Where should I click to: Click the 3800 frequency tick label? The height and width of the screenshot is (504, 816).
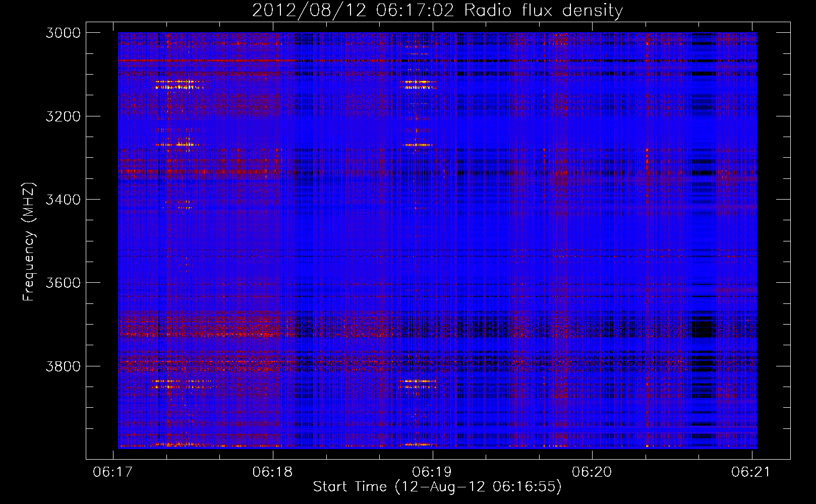click(x=63, y=366)
